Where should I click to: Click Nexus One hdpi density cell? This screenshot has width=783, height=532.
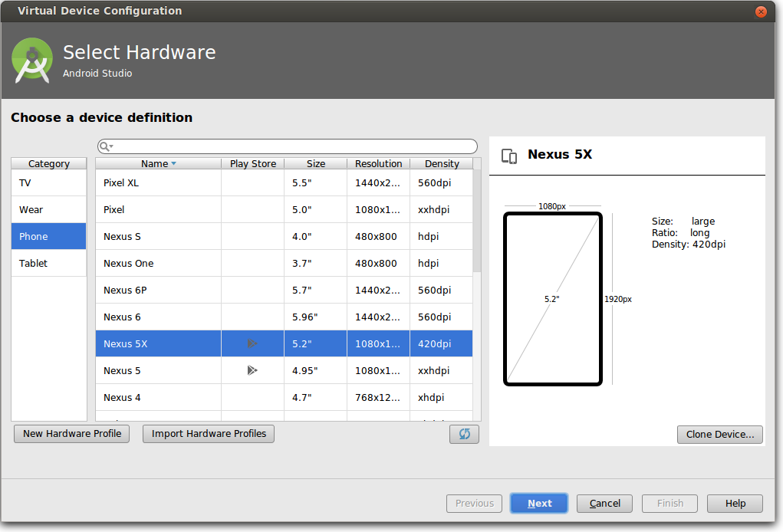click(442, 263)
